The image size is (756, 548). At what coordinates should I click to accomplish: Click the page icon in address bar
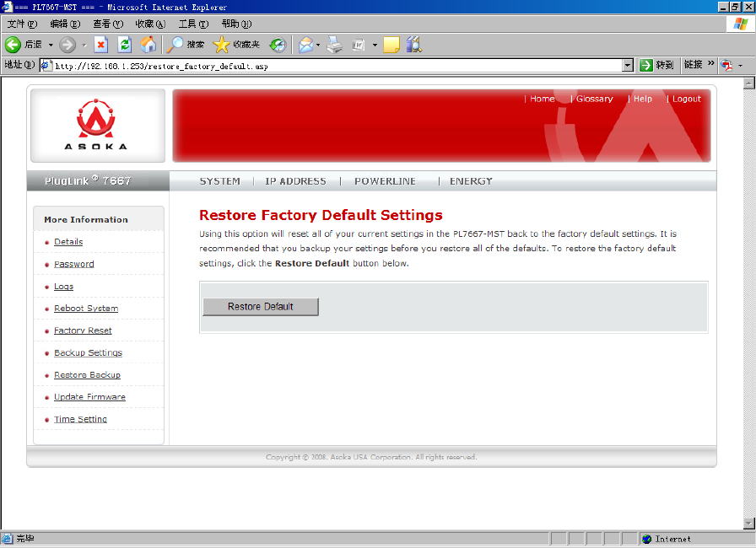pyautogui.click(x=46, y=66)
